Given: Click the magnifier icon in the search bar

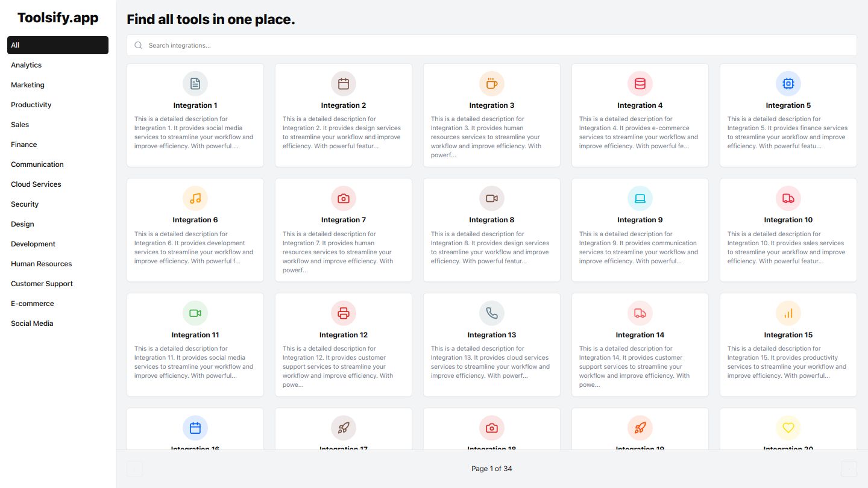Looking at the screenshot, I should pos(139,45).
